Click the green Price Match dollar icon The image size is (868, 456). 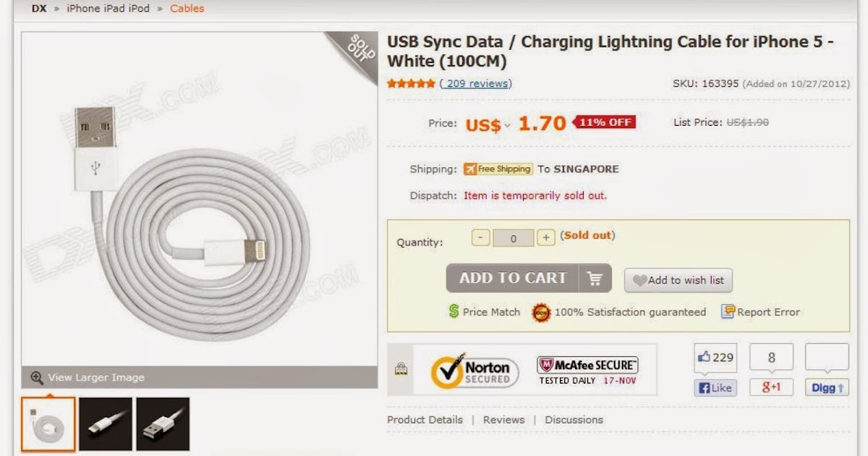click(454, 311)
